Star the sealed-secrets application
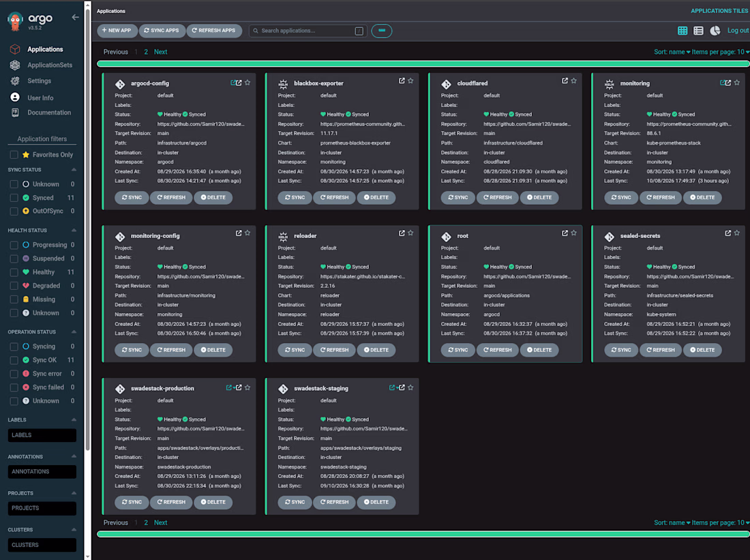The image size is (750, 560). coord(736,233)
